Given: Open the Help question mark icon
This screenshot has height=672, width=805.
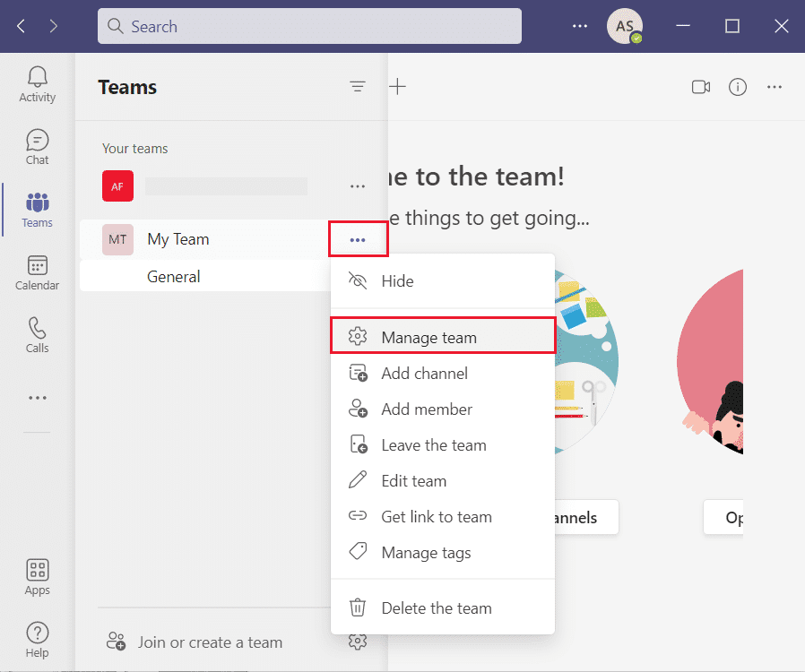Looking at the screenshot, I should pyautogui.click(x=38, y=640).
